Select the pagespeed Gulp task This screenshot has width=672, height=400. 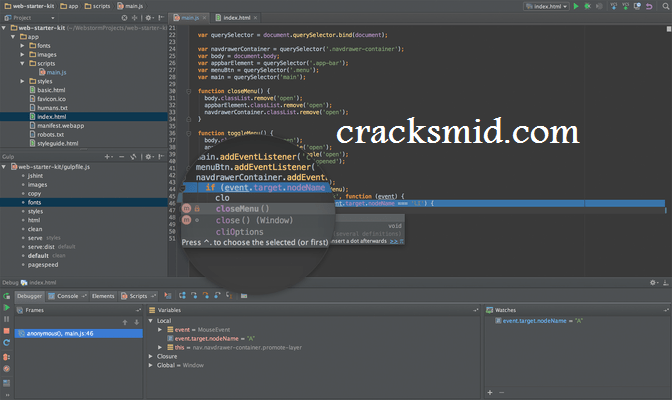point(43,265)
